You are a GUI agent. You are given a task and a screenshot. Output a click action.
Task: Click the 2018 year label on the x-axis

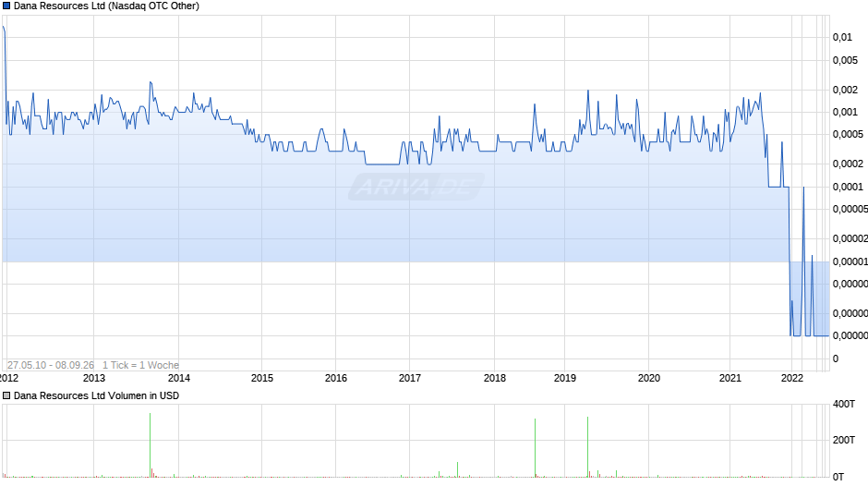pos(494,378)
